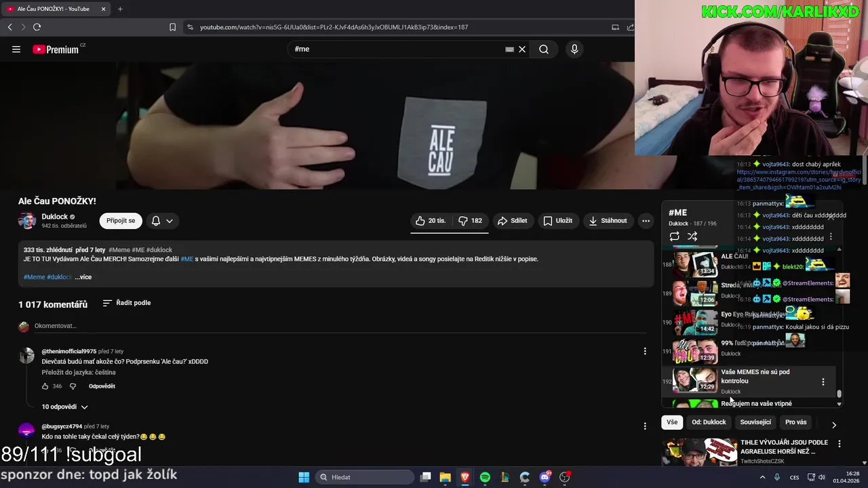Open notification bell dropdown for Duklock

[x=162, y=221]
